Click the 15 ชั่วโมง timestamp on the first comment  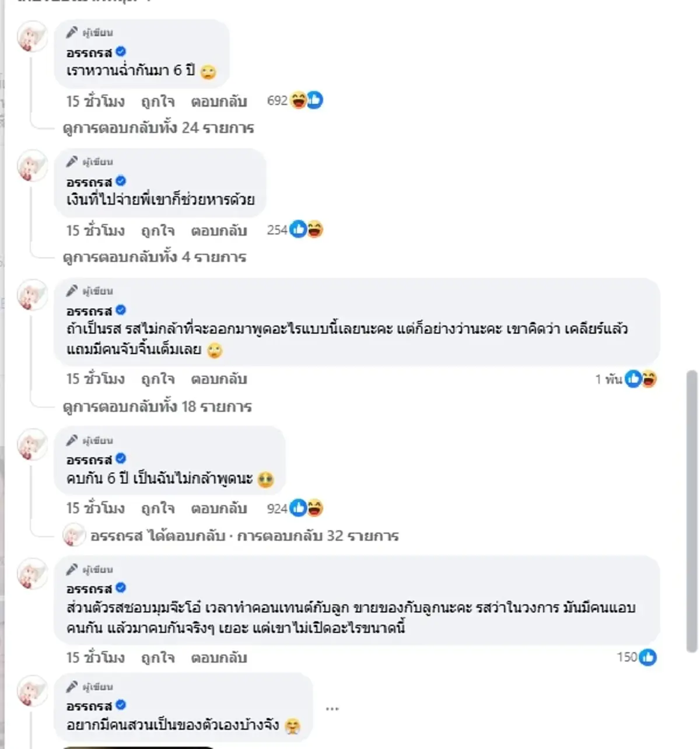click(x=95, y=101)
